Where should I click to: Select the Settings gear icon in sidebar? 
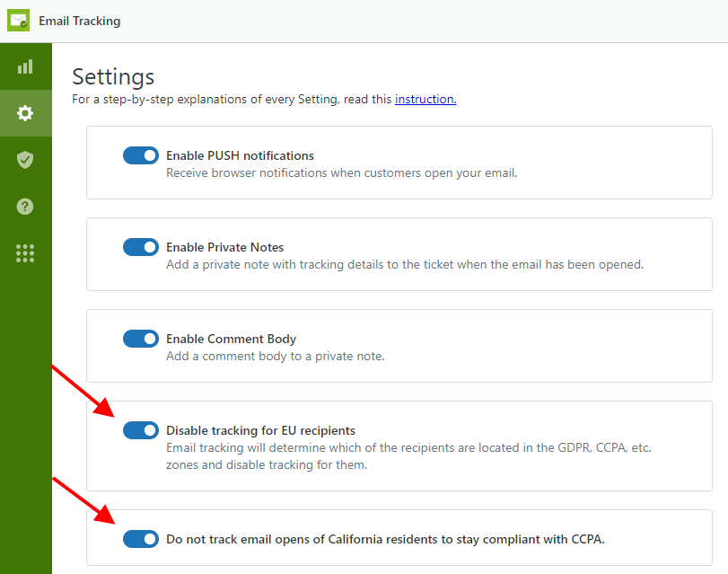pos(25,113)
